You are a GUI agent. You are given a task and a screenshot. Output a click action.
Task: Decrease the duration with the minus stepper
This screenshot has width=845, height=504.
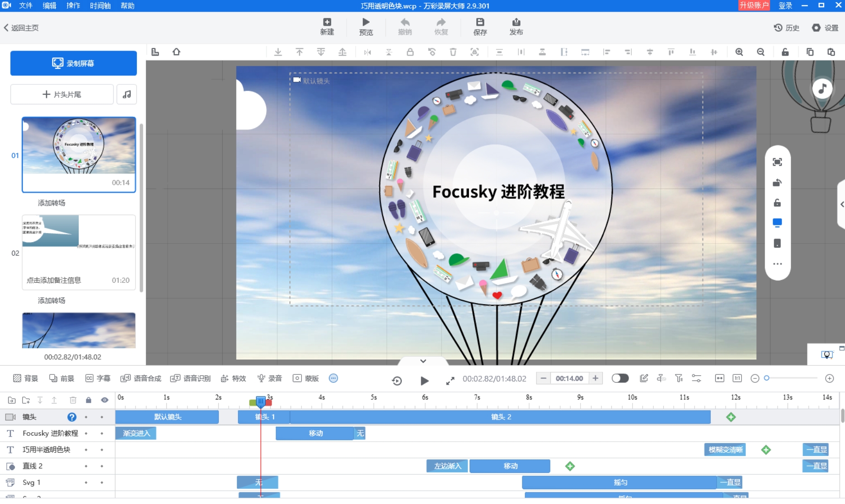[544, 378]
